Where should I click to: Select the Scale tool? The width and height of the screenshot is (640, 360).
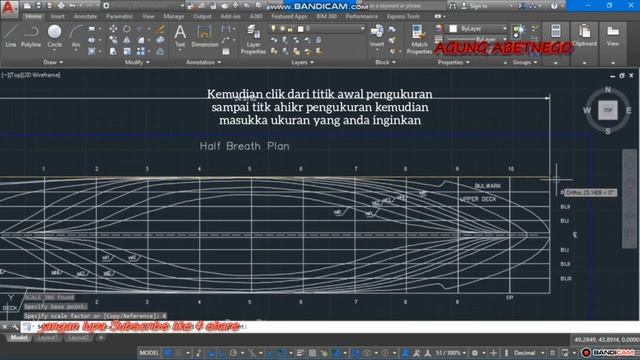pyautogui.click(x=127, y=51)
